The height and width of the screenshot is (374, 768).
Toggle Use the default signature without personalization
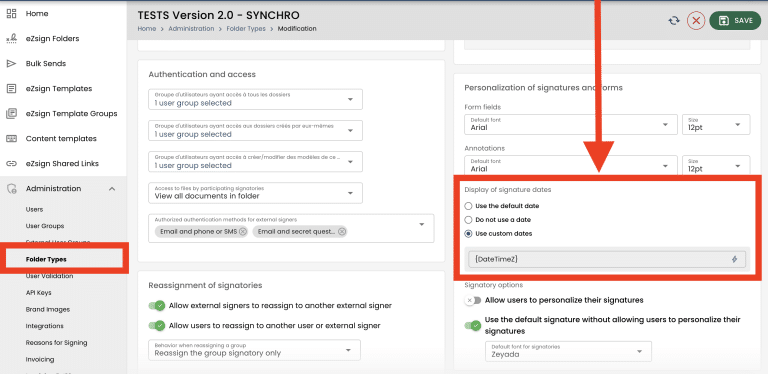point(473,326)
